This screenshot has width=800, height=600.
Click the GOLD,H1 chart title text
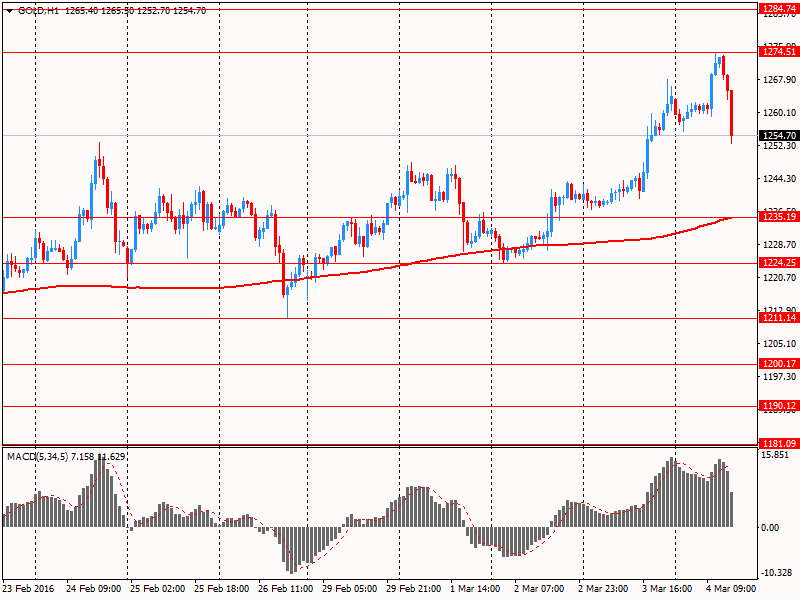(x=39, y=10)
